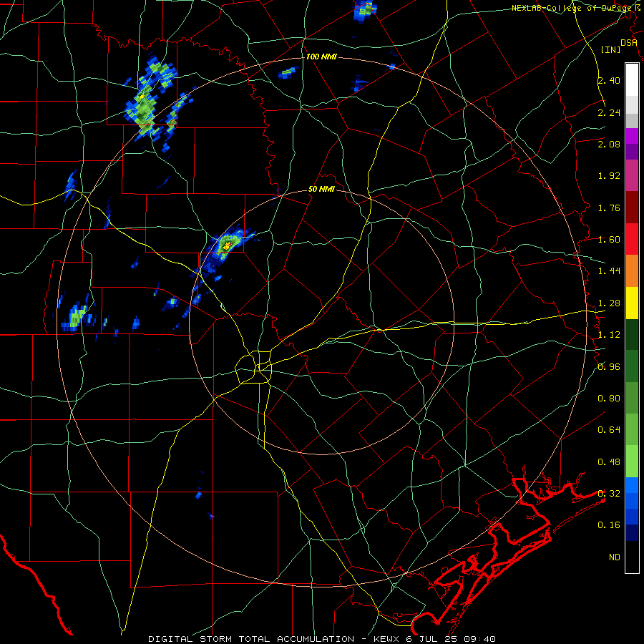Pick the bright magenta swatch above 2.08

click(x=632, y=136)
